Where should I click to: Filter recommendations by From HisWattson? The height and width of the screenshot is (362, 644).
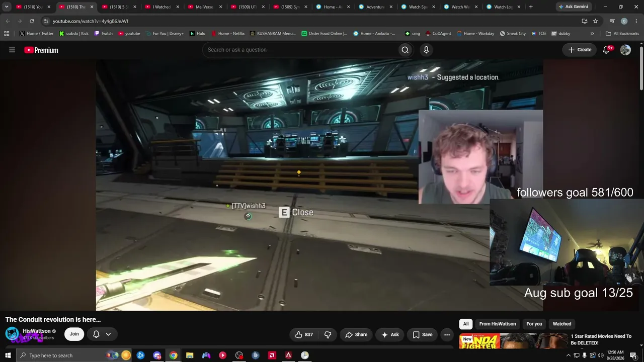498,324
